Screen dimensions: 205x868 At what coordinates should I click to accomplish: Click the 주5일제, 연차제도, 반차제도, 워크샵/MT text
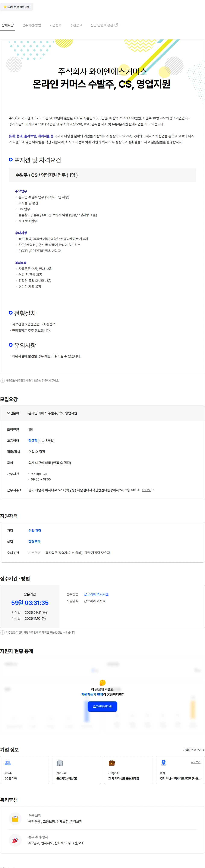coord(56,843)
